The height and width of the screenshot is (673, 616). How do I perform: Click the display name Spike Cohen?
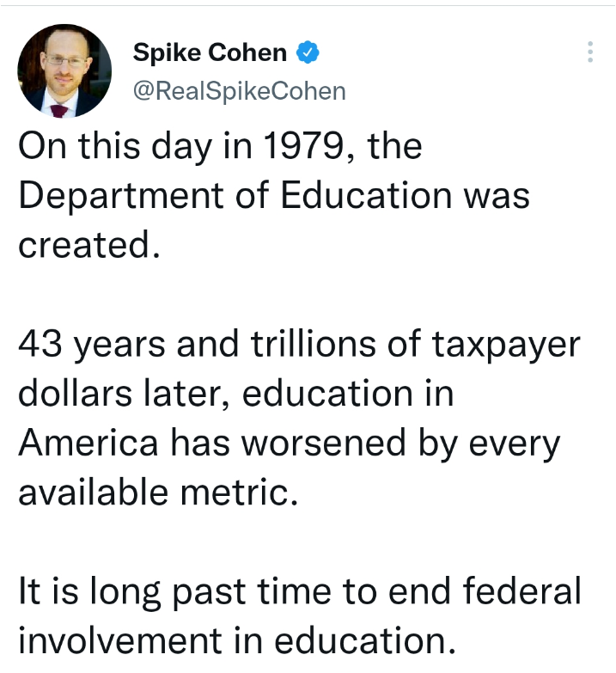(x=210, y=52)
